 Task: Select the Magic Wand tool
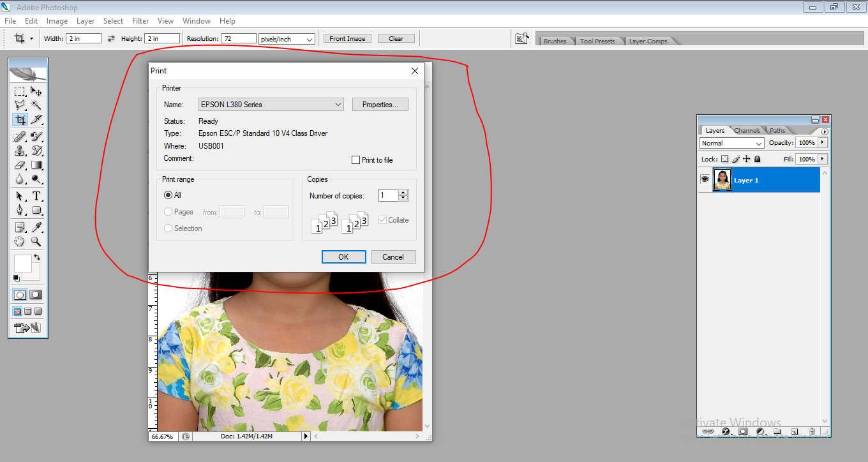36,105
